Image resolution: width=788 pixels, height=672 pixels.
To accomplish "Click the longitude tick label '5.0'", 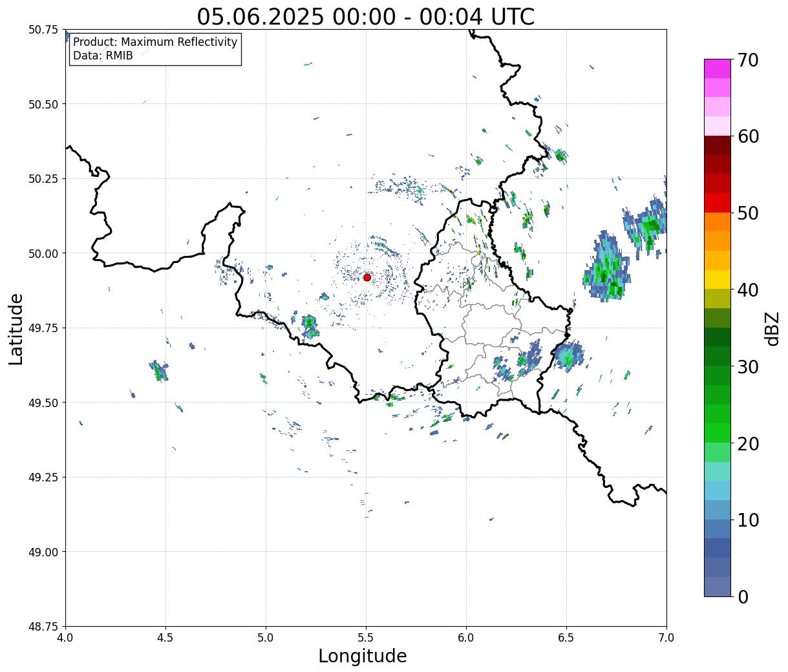I will tap(266, 638).
